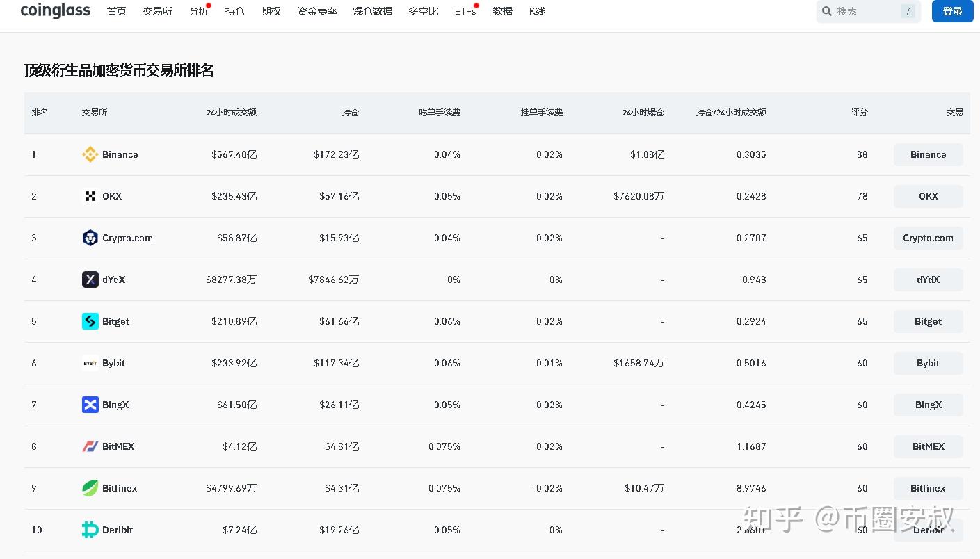Open the ETFs menu item
980x559 pixels.
[x=466, y=11]
